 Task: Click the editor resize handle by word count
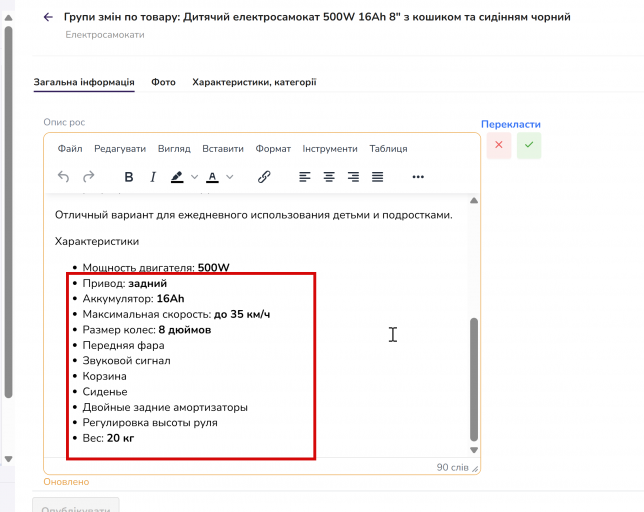point(475,468)
